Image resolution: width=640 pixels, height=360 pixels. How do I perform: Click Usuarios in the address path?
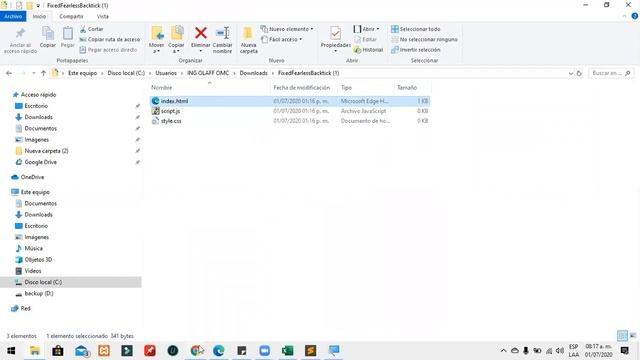[166, 73]
